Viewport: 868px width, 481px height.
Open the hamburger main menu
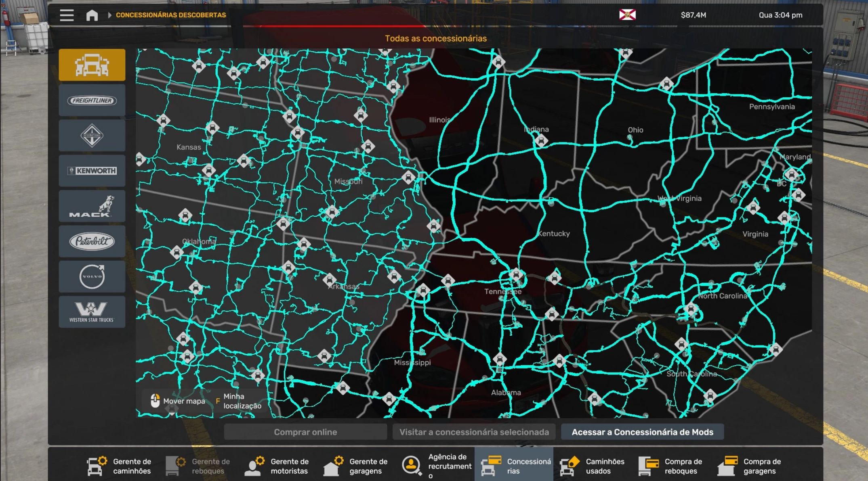tap(67, 15)
